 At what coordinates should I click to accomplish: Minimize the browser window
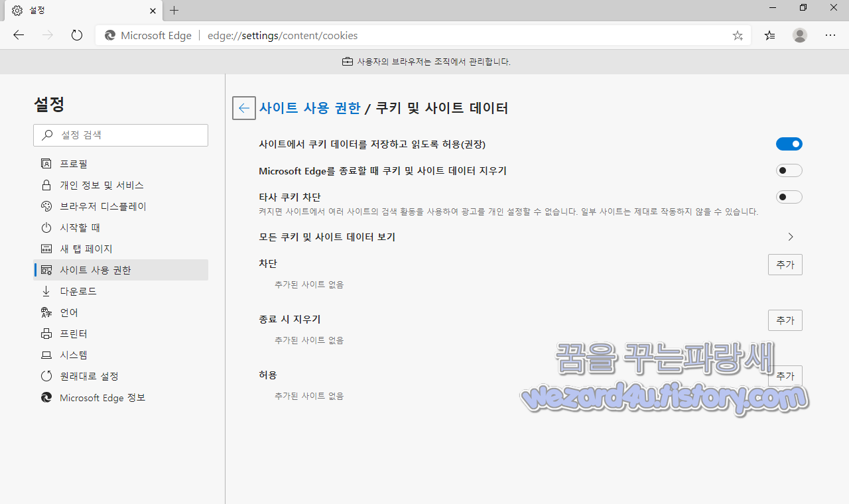coord(773,8)
